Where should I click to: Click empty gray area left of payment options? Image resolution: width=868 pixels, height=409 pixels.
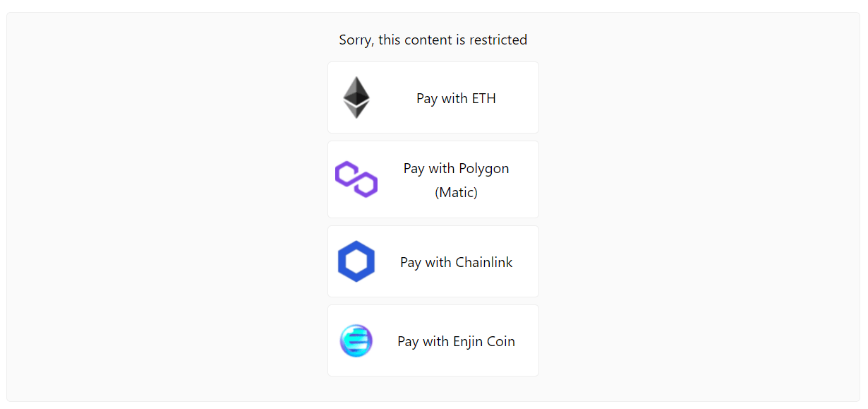click(x=162, y=212)
